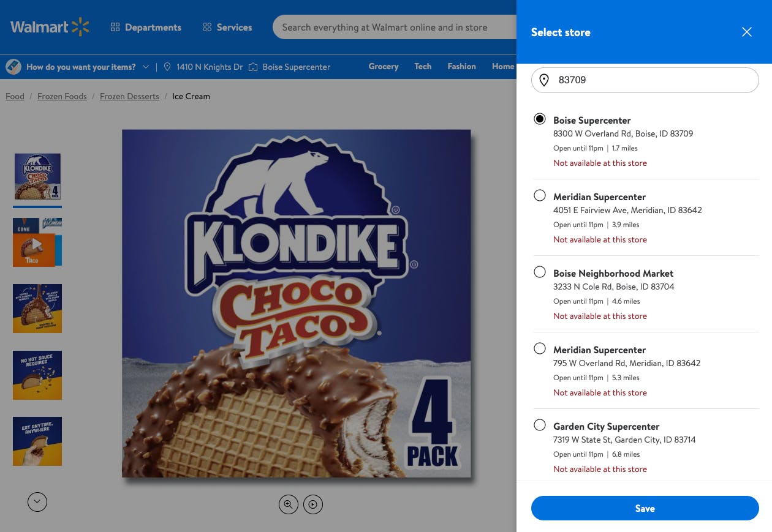This screenshot has width=772, height=532.
Task: Select the Boise Neighborhood Market radio button
Action: [540, 272]
